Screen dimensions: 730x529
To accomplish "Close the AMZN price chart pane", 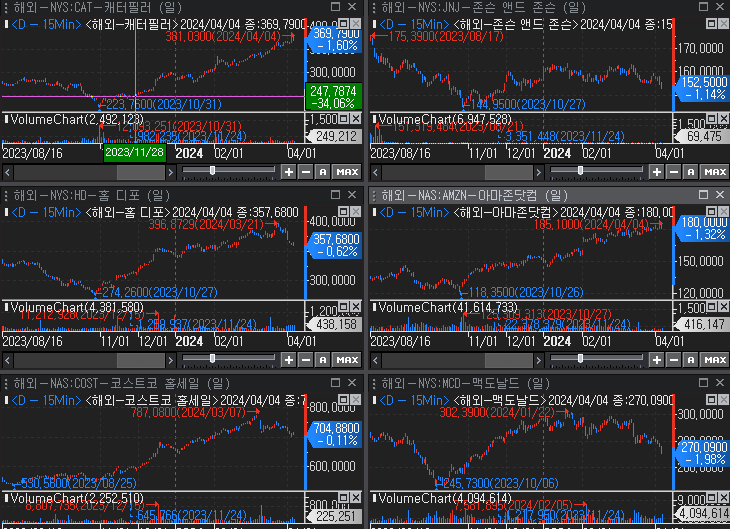I will tap(724, 212).
